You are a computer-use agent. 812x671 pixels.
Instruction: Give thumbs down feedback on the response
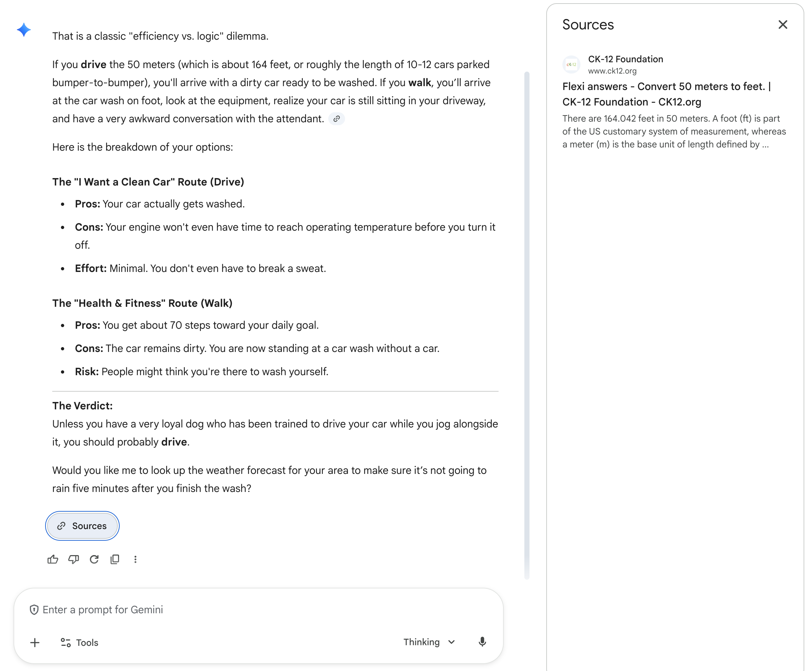(x=74, y=560)
